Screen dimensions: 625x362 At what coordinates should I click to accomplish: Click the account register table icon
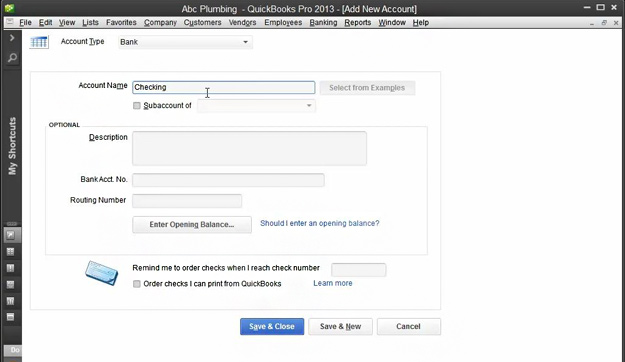coord(39,42)
